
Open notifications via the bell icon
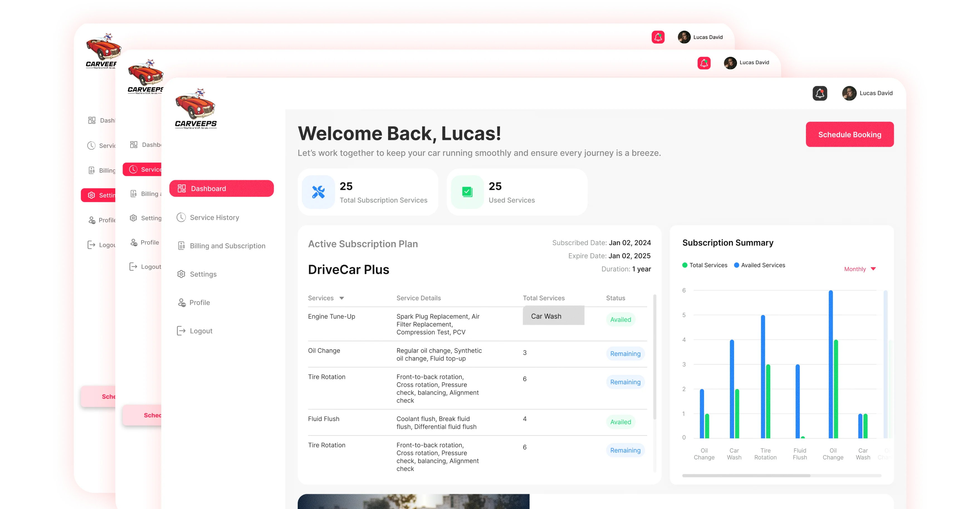(x=820, y=93)
